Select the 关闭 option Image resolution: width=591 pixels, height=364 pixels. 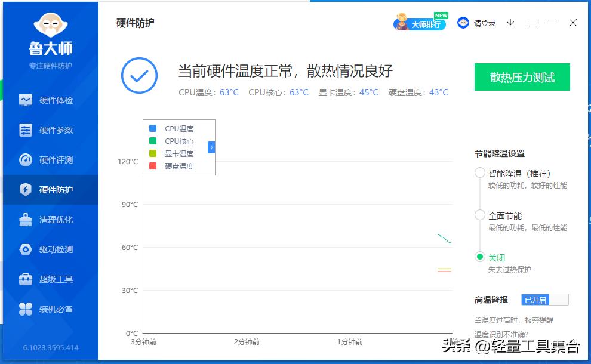tap(479, 257)
